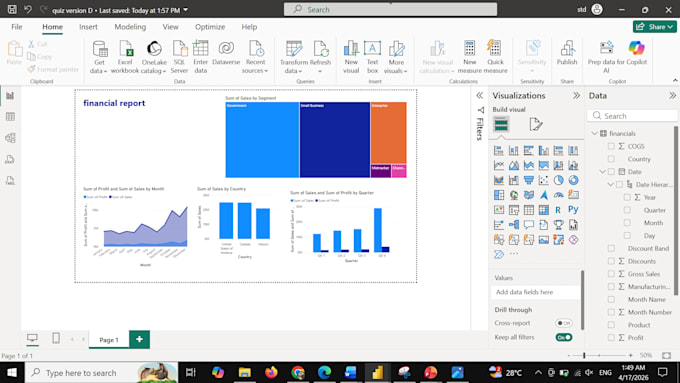The width and height of the screenshot is (680, 383).
Task: Open the Format visual tab icon
Action: 536,125
